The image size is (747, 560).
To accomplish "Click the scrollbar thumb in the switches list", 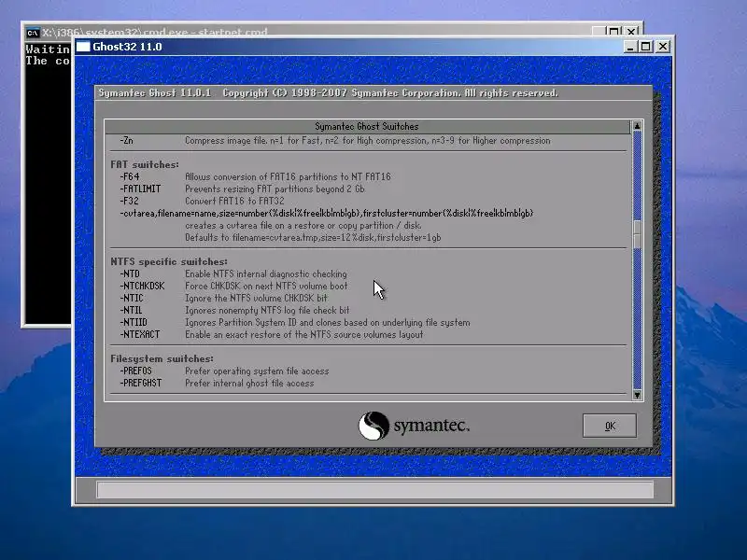I will [x=637, y=234].
